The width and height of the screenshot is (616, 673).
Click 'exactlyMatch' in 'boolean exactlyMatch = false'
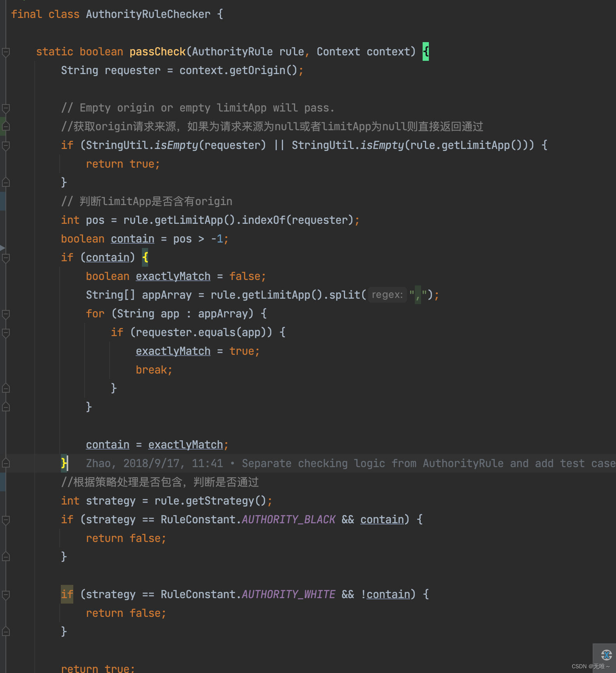point(173,276)
